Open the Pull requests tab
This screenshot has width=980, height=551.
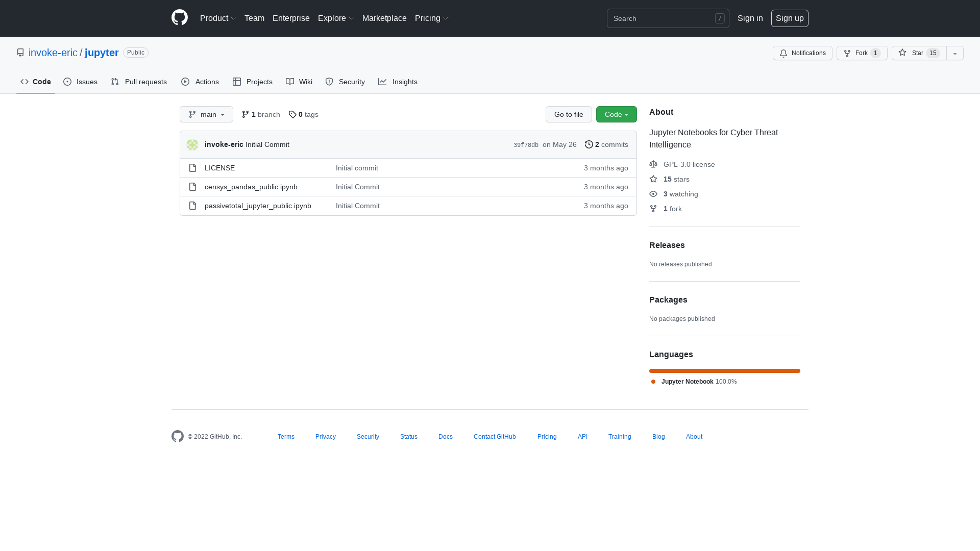point(139,82)
